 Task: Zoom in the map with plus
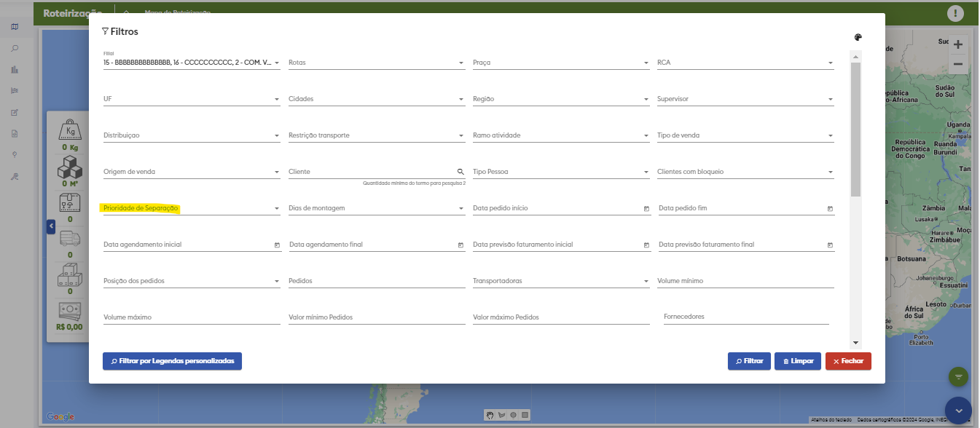coord(958,44)
